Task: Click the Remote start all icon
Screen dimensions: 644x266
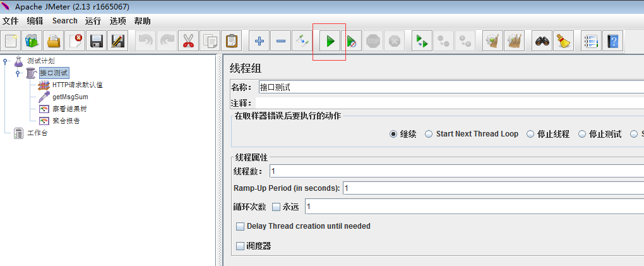Action: tap(422, 41)
